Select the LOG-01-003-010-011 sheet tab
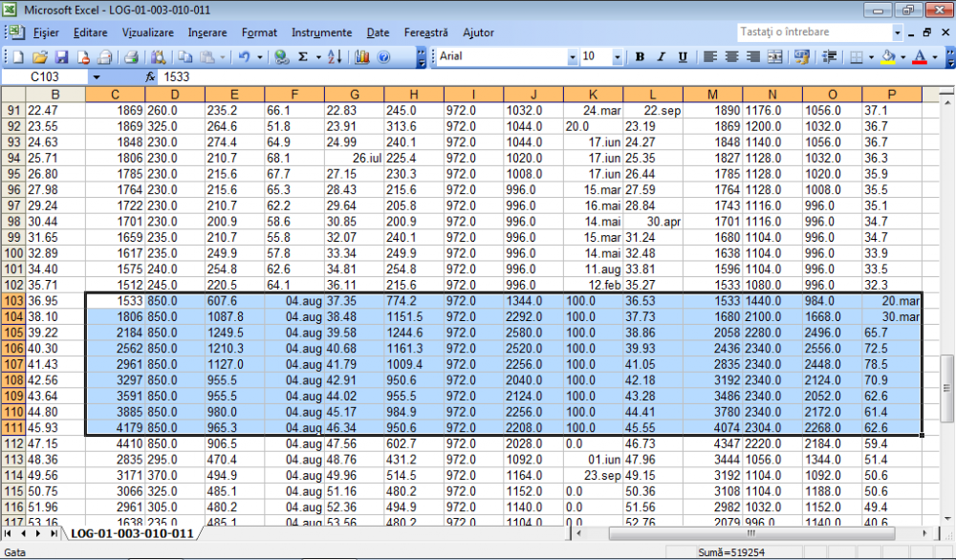 pyautogui.click(x=132, y=533)
